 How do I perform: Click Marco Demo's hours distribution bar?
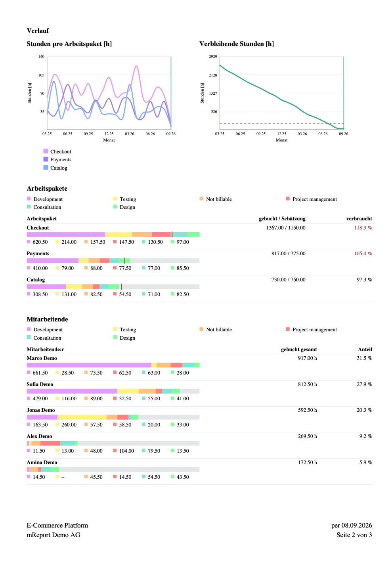113,365
